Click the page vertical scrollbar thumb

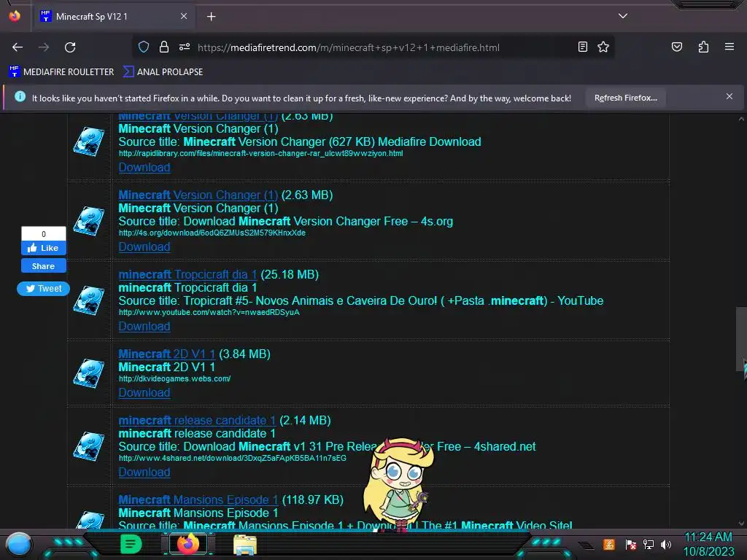click(x=741, y=339)
